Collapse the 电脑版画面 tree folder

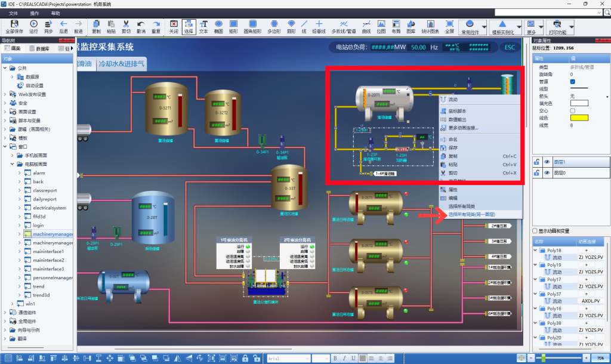[12, 164]
